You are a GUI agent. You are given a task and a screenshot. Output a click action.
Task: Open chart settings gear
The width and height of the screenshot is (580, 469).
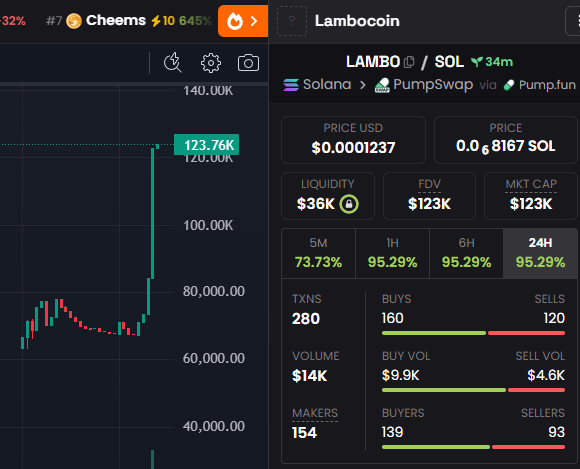(211, 63)
